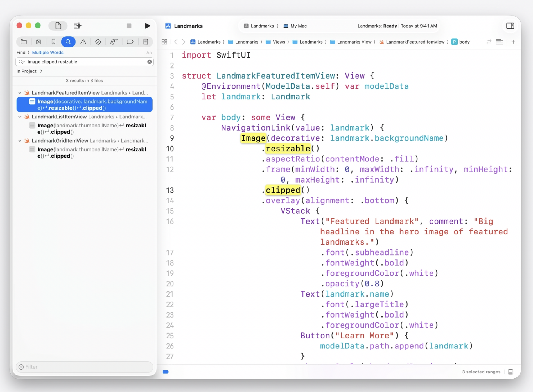Open the Breakpoint navigator tag icon
The width and height of the screenshot is (533, 392).
(130, 42)
